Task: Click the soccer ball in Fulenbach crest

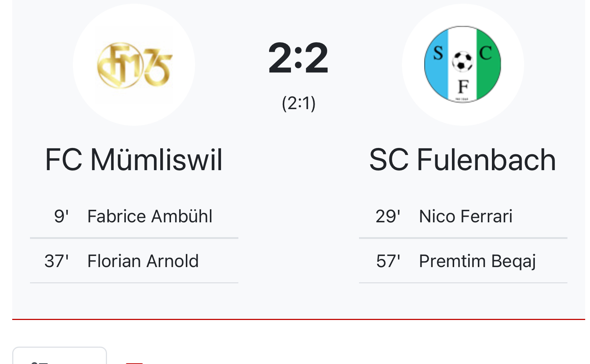Action: click(462, 61)
